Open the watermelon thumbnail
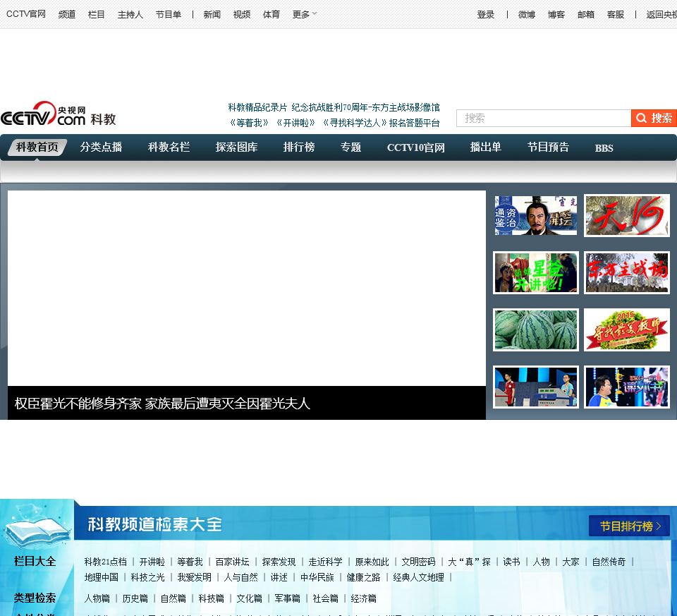 click(536, 330)
